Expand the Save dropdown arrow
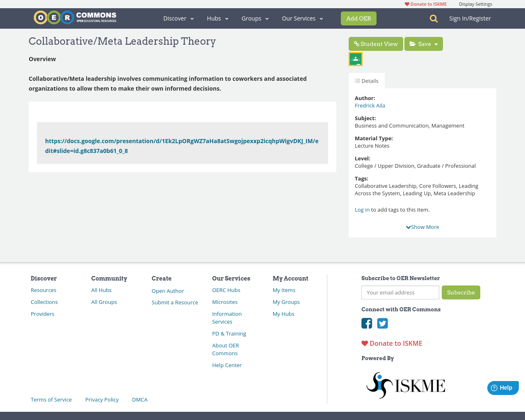The height and width of the screenshot is (420, 525). pyautogui.click(x=436, y=43)
